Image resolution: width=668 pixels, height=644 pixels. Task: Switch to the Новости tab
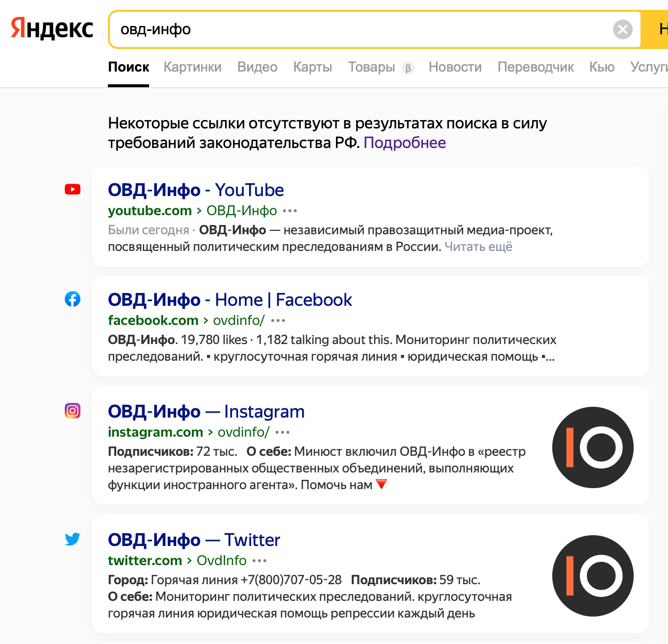455,67
